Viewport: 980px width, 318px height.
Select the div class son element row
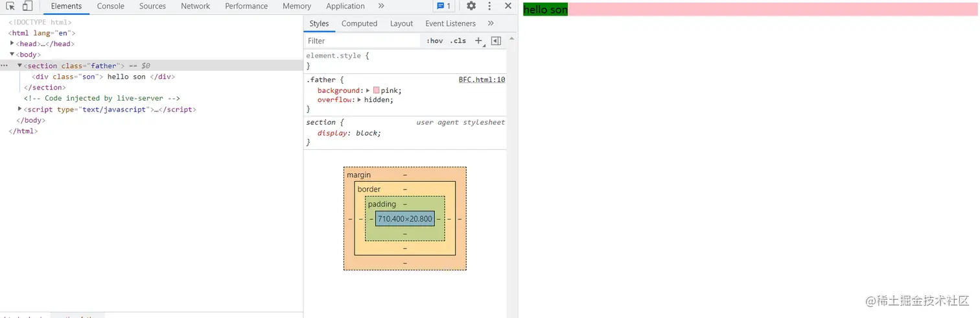[x=104, y=77]
